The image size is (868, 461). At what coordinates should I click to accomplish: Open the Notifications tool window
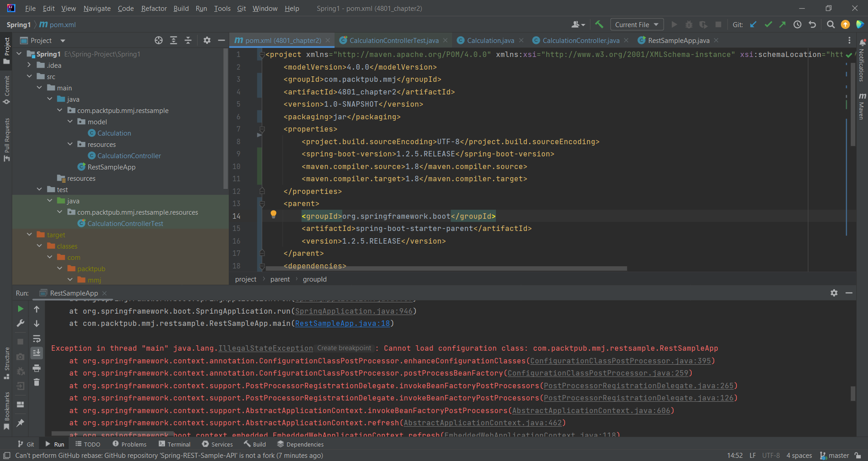862,60
